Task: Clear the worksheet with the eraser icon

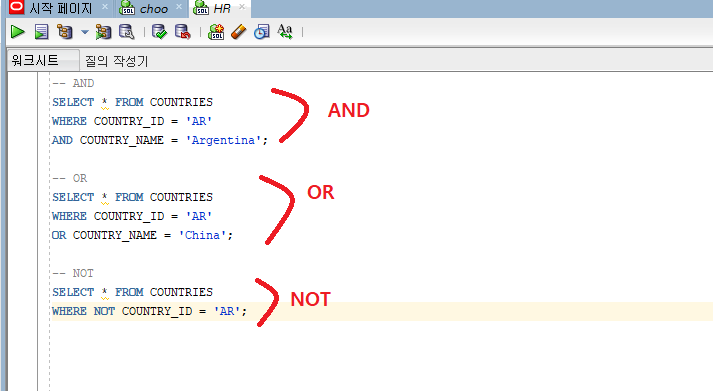Action: [239, 32]
